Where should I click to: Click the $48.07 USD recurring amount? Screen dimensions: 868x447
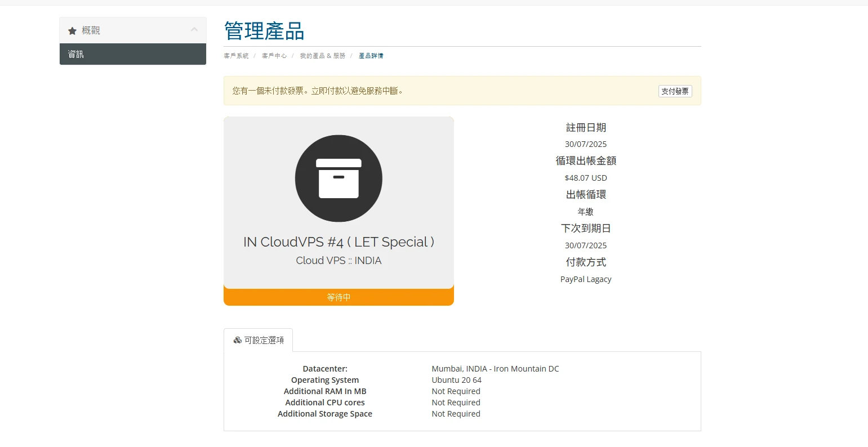pyautogui.click(x=586, y=178)
